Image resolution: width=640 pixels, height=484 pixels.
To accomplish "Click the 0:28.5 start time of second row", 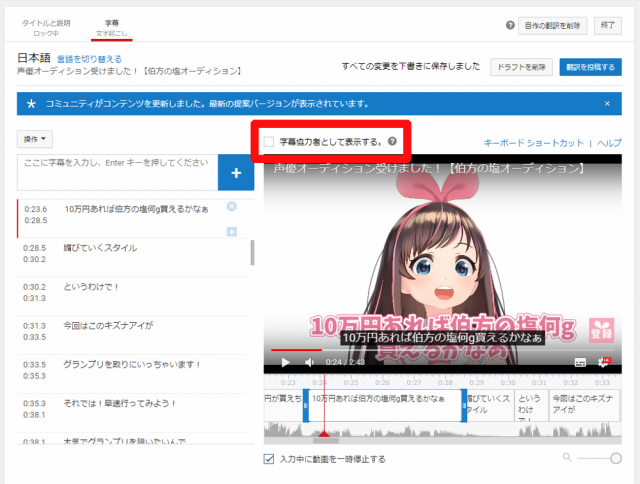I will tap(34, 248).
